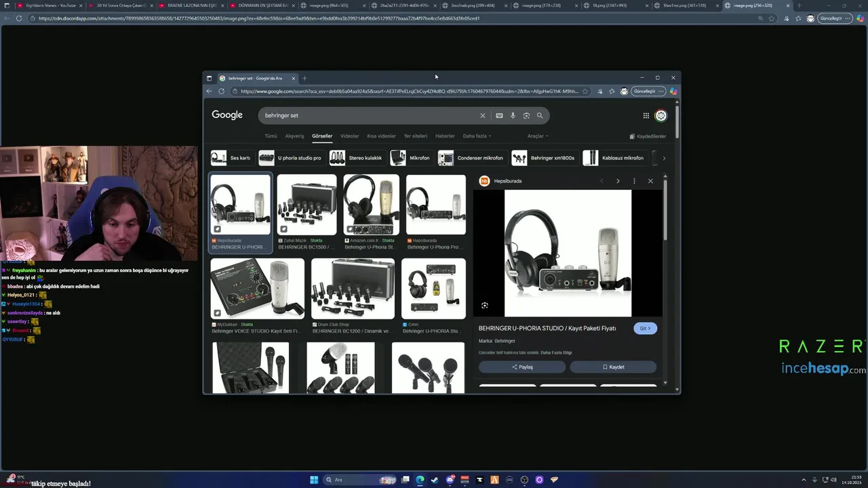
Task: Select the 'Kablosuz mikrofon' chip
Action: 614,158
